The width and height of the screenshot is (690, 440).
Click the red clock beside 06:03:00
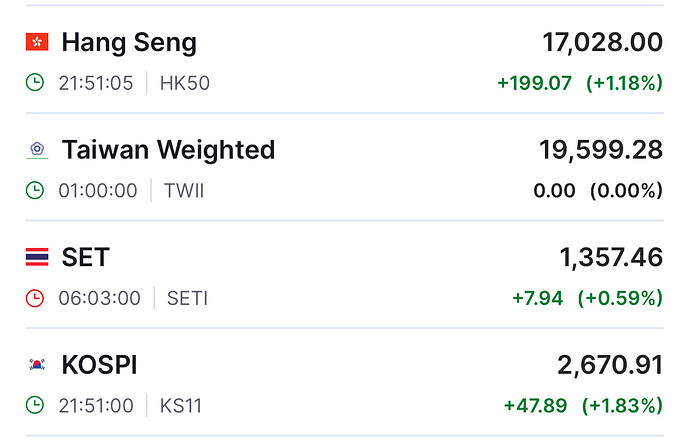point(35,298)
